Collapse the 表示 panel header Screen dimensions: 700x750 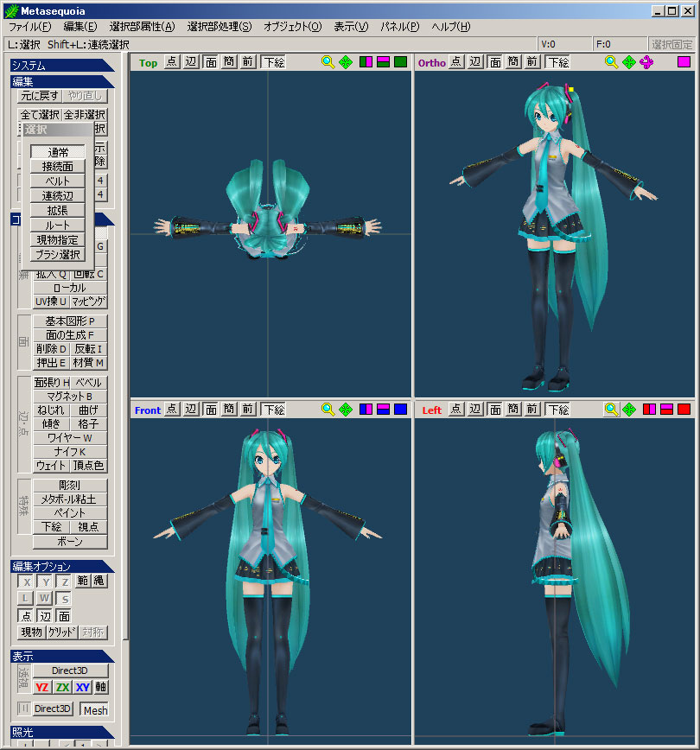click(60, 656)
